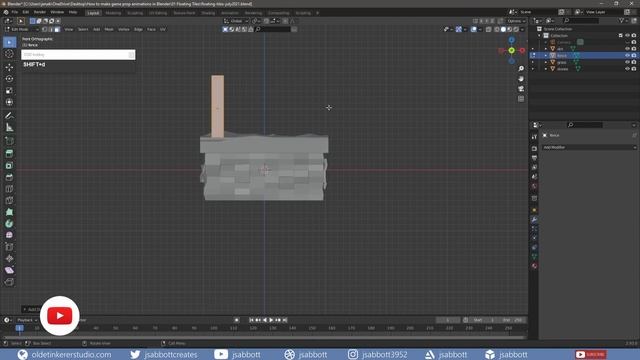Viewport: 640px width, 360px height.
Task: Click the viewport pan hand icon
Action: point(521,79)
